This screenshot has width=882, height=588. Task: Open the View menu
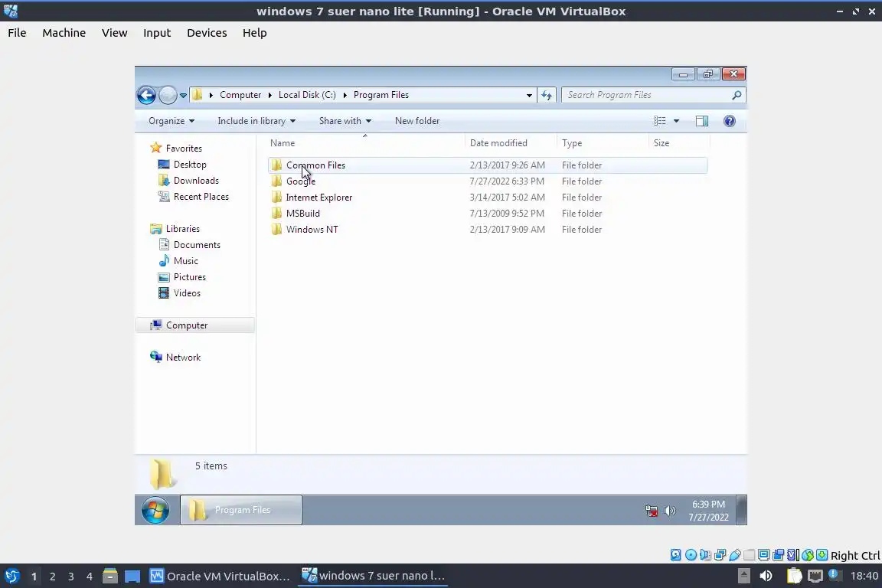coord(114,33)
